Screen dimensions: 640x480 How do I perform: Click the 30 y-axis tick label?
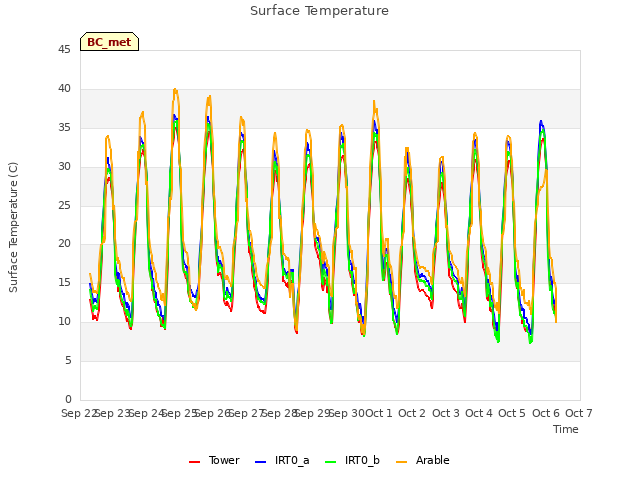coord(64,167)
